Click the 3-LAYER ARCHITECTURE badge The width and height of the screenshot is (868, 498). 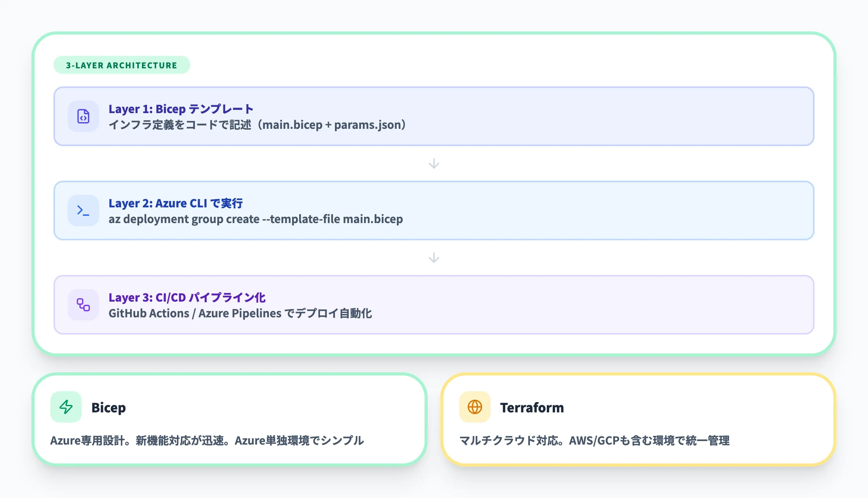[x=121, y=65]
